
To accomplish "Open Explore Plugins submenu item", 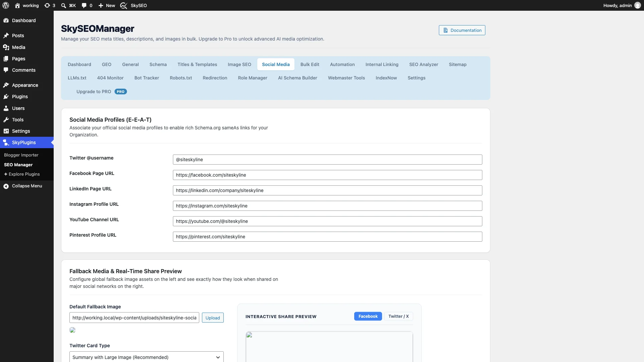I will tap(22, 174).
